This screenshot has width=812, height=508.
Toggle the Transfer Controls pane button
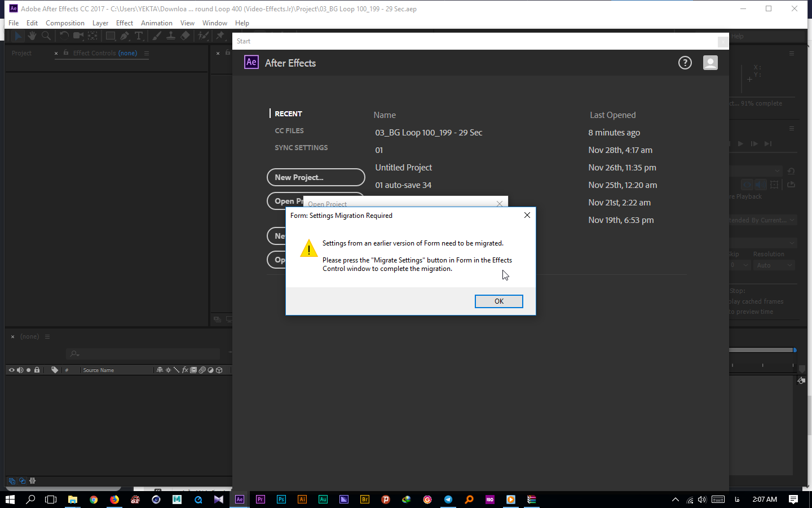(x=23, y=481)
